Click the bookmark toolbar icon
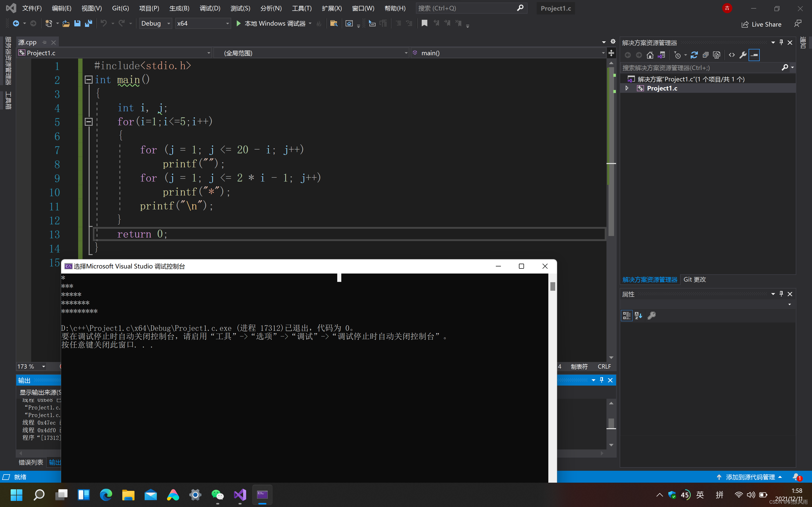812x507 pixels. pyautogui.click(x=425, y=24)
